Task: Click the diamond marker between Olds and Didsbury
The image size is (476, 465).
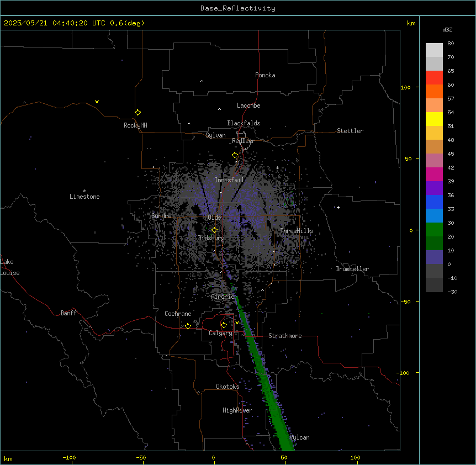Action: pos(215,230)
